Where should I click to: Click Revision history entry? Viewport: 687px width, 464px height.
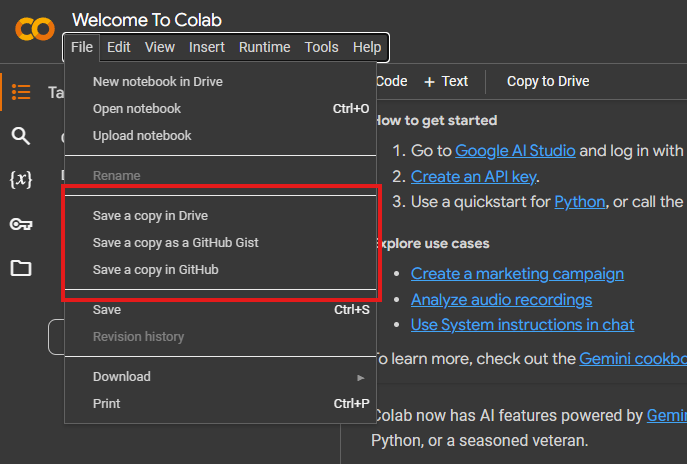point(220,337)
